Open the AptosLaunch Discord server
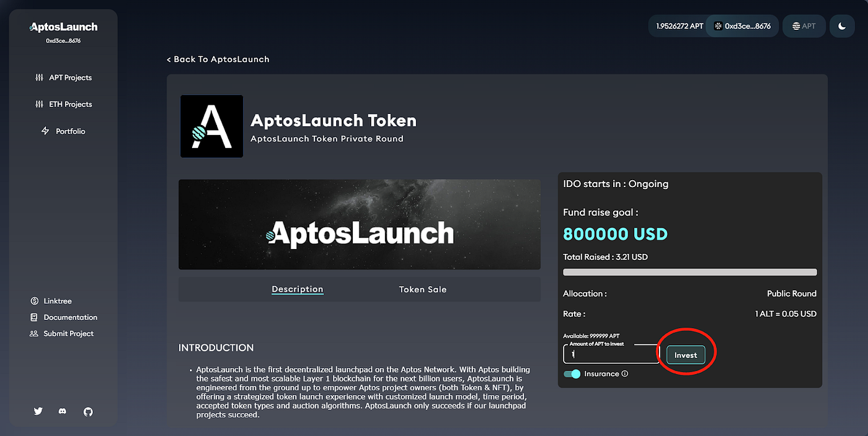868x436 pixels. (x=62, y=411)
